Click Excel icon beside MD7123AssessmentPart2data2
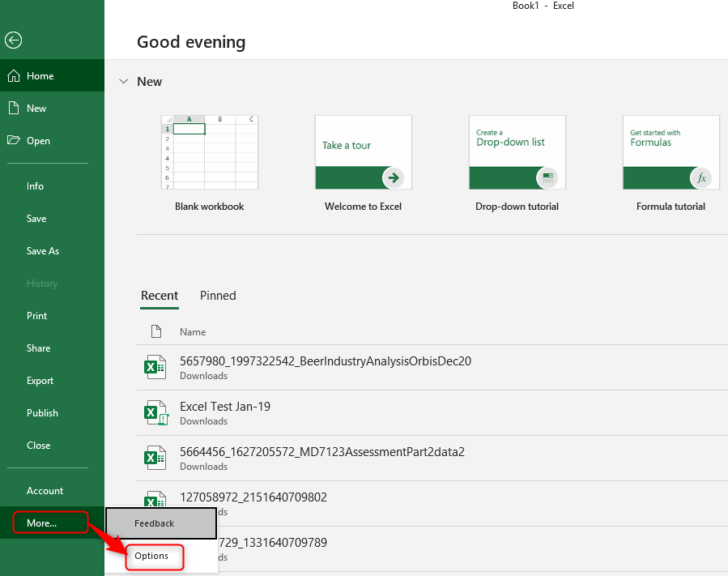The width and height of the screenshot is (728, 576). [155, 458]
